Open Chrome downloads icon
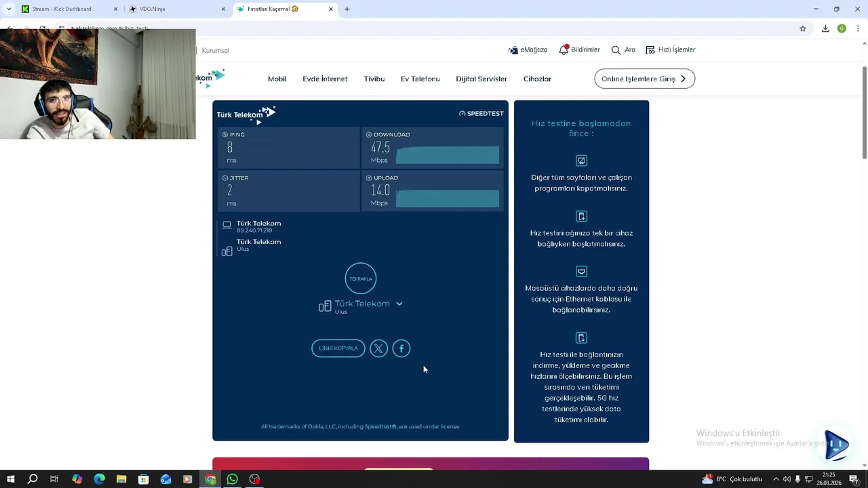Image resolution: width=868 pixels, height=488 pixels. coord(825,28)
